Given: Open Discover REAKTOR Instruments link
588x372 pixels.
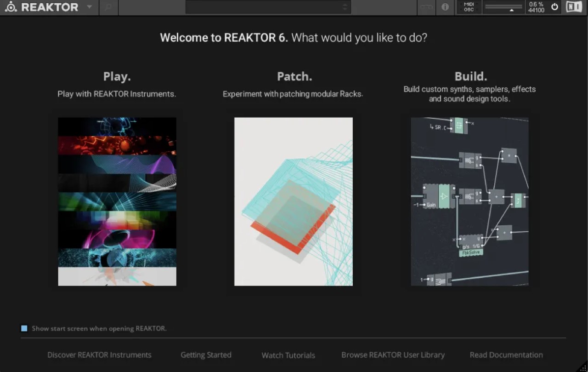Looking at the screenshot, I should click(99, 355).
